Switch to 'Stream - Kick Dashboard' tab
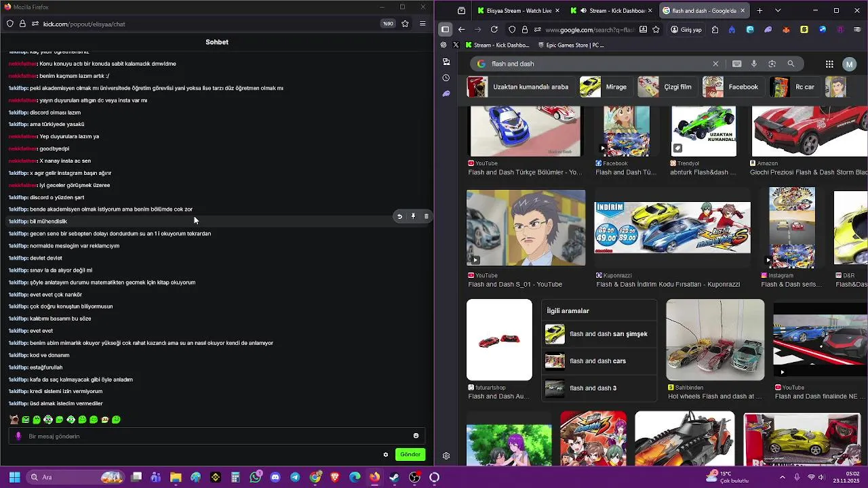Screen dimensions: 868x488 coord(611,11)
